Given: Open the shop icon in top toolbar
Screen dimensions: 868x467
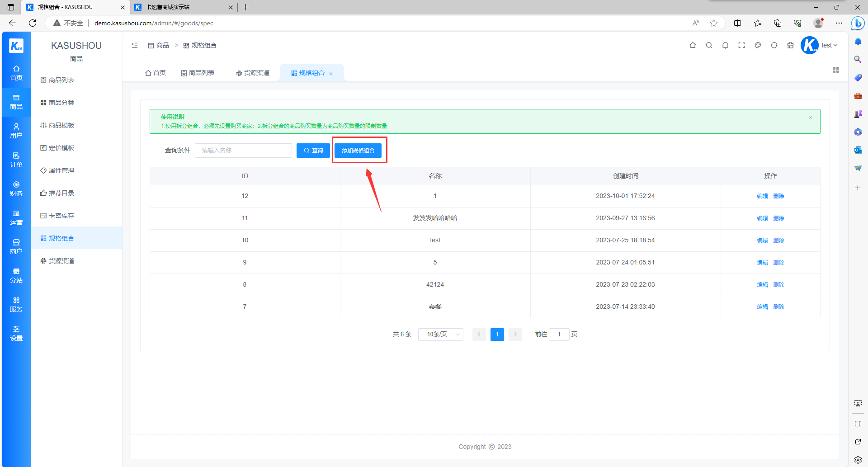Looking at the screenshot, I should (x=790, y=45).
